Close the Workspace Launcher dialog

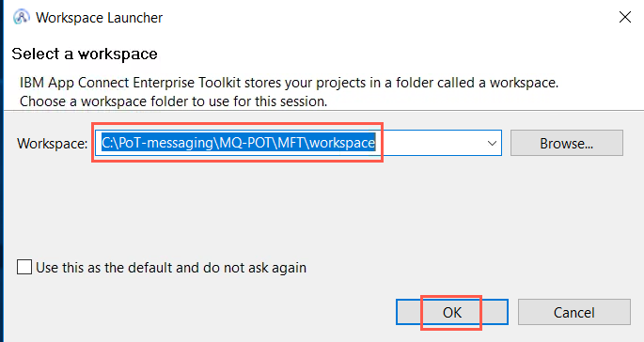pos(624,17)
